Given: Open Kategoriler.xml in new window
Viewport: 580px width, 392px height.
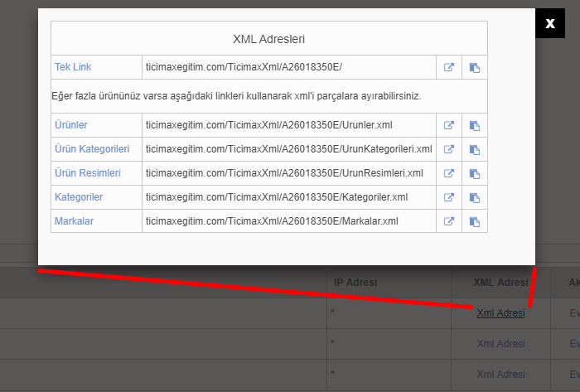Looking at the screenshot, I should coord(449,197).
